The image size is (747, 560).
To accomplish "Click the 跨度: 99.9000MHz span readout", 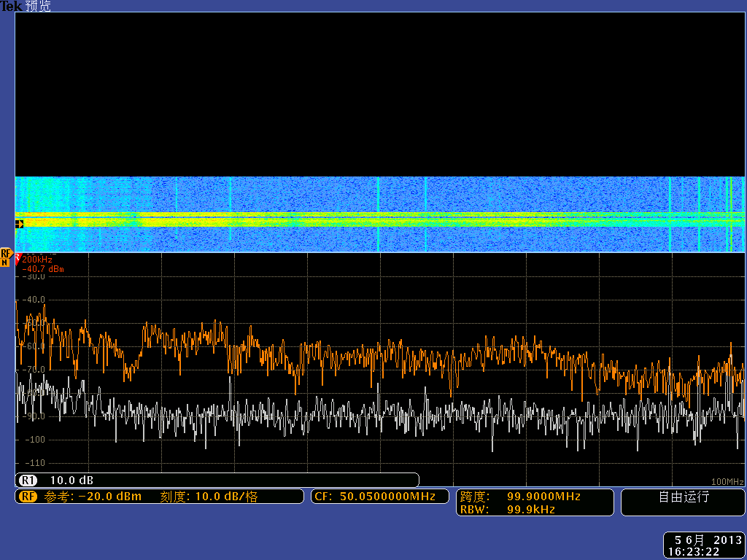I will (519, 497).
